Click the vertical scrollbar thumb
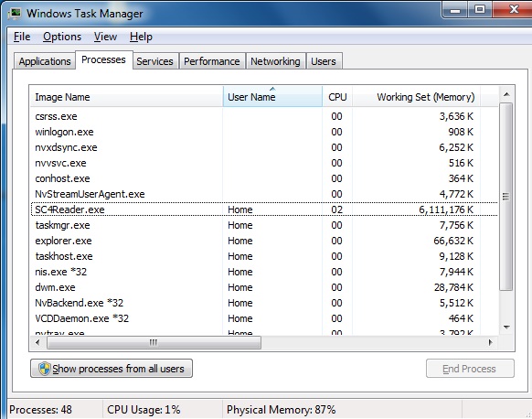This screenshot has width=532, height=419. click(506, 197)
